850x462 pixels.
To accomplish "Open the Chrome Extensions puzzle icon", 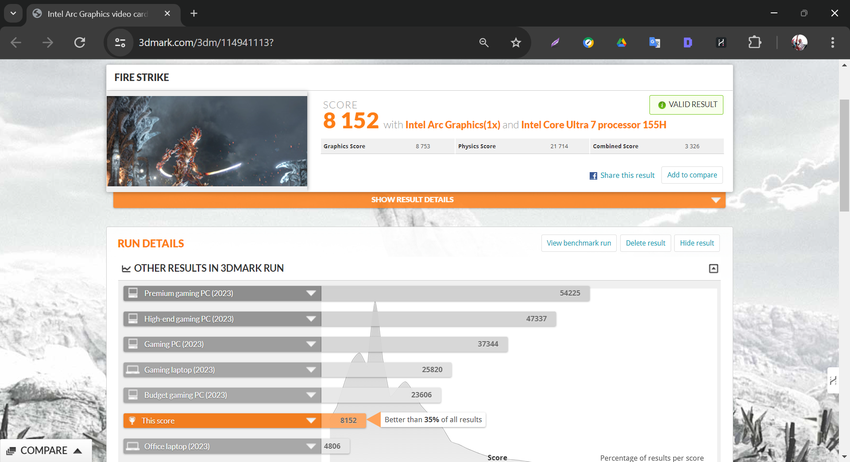I will pyautogui.click(x=754, y=43).
